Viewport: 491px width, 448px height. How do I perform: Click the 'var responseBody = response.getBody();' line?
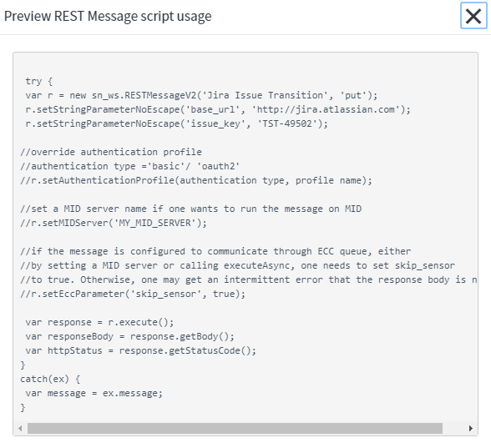130,336
